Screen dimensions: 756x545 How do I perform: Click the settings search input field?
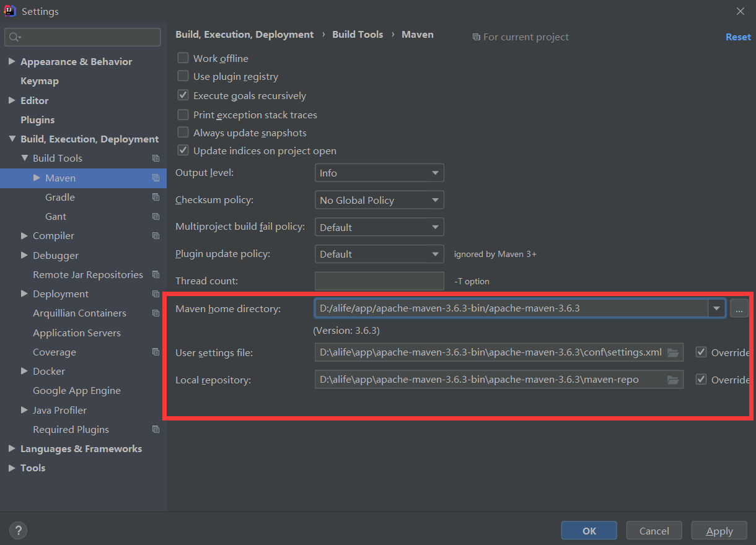82,37
